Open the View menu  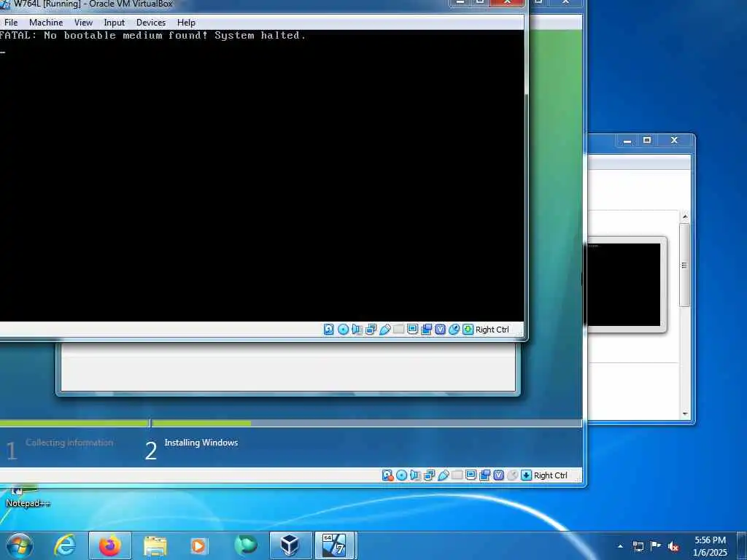[x=83, y=23]
